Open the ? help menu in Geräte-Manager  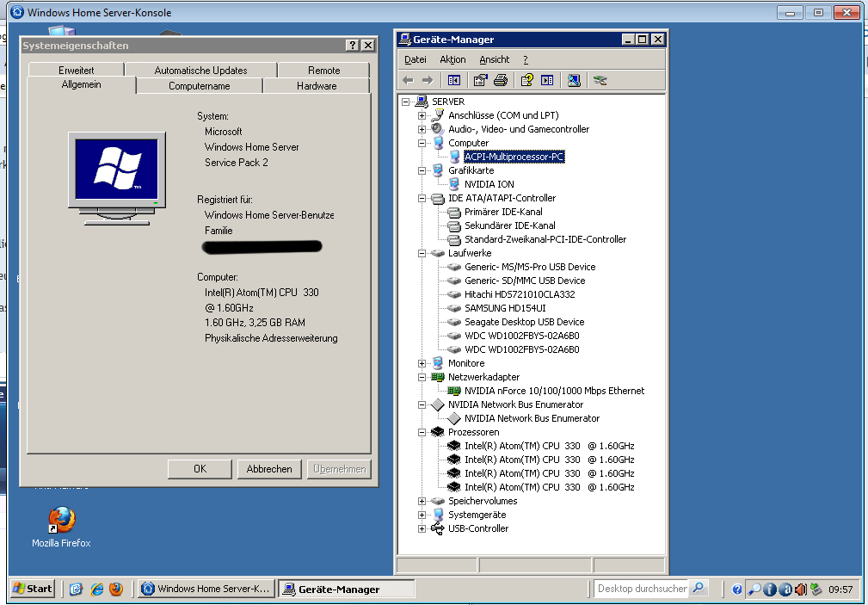tap(526, 60)
